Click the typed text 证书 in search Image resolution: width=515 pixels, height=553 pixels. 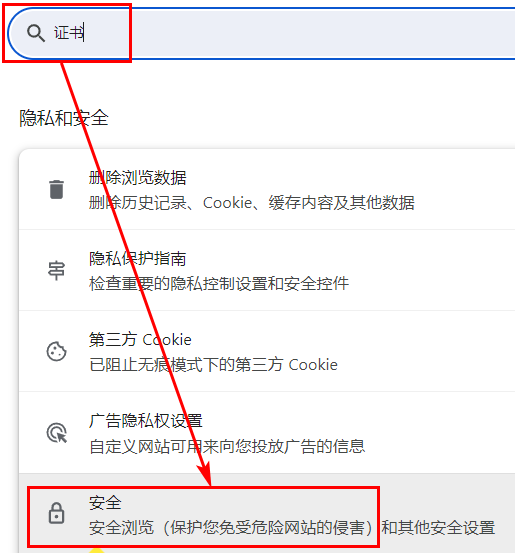tap(69, 33)
